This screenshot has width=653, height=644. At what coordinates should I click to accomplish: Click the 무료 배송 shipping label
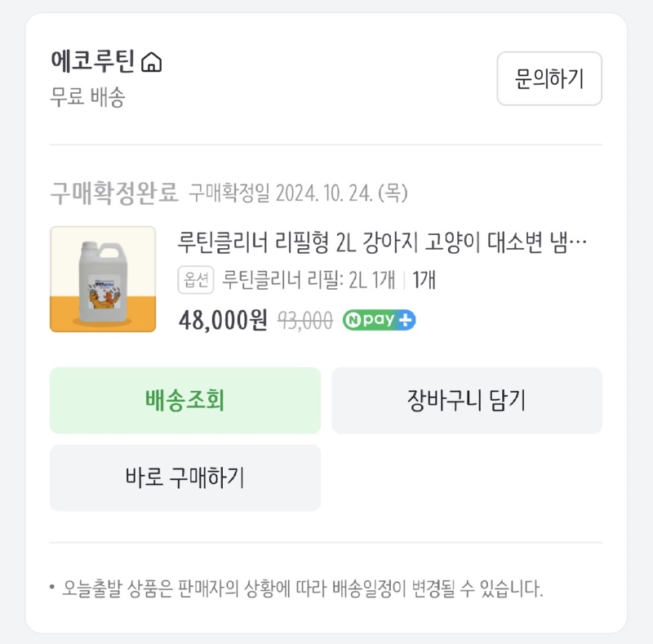88,97
